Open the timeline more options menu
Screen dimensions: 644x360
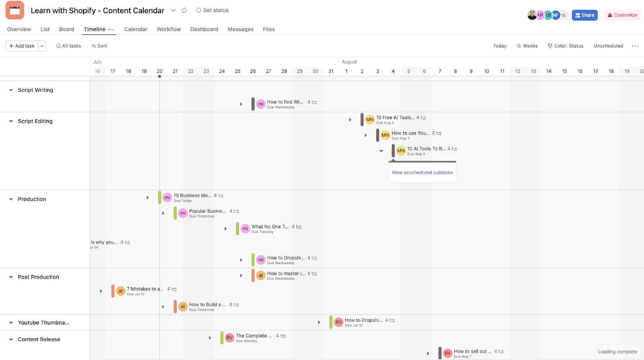tap(635, 46)
